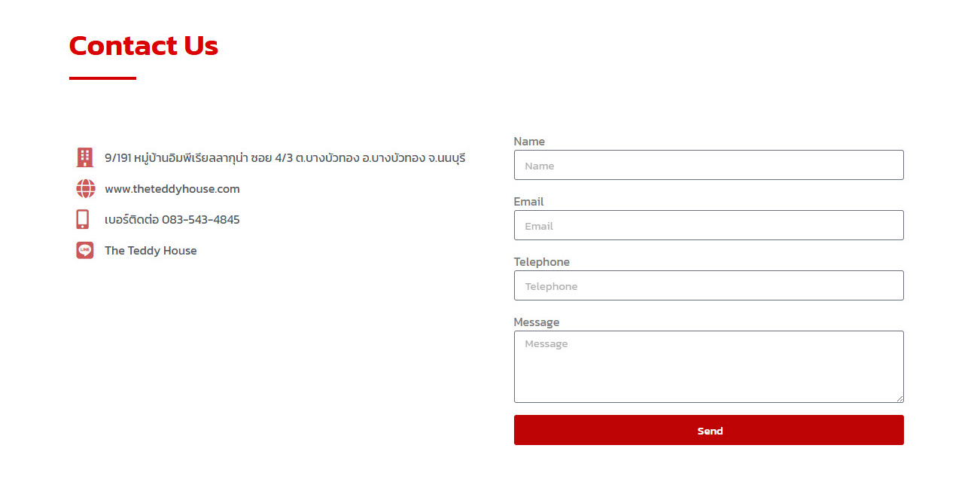The image size is (980, 491).
Task: Click the Name field label
Action: (529, 142)
